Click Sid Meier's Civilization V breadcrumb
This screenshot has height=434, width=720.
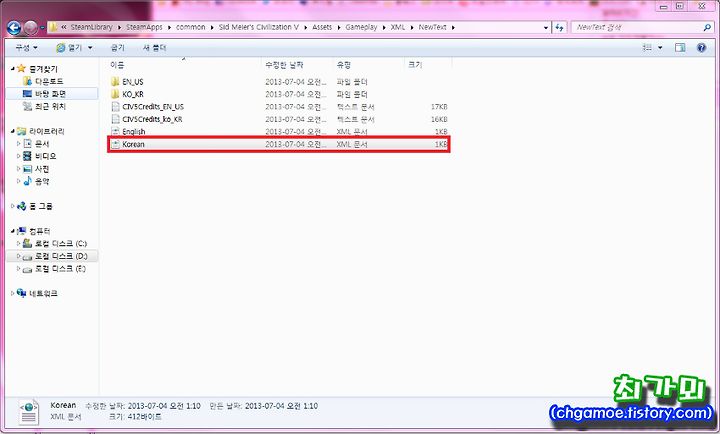259,28
